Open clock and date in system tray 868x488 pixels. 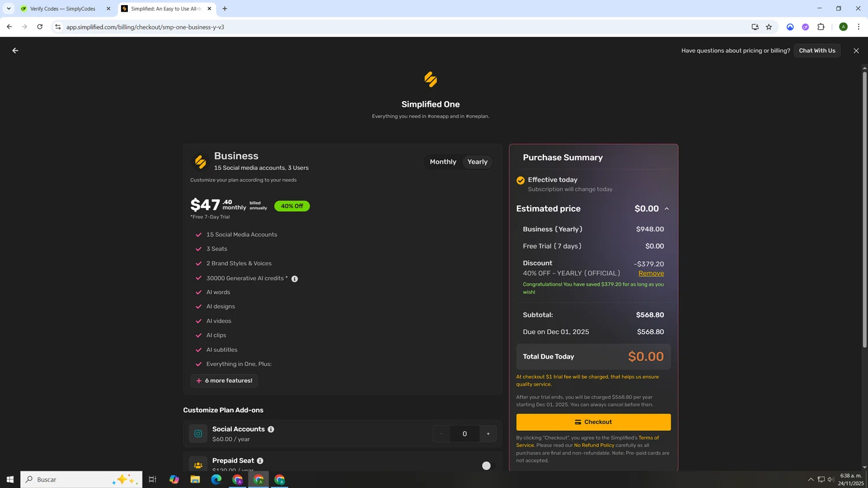851,479
